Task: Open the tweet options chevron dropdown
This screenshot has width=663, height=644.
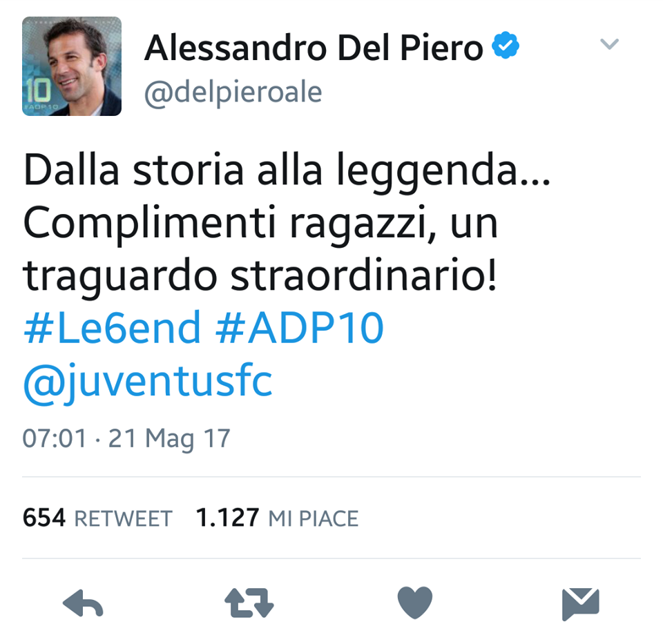Action: (609, 43)
